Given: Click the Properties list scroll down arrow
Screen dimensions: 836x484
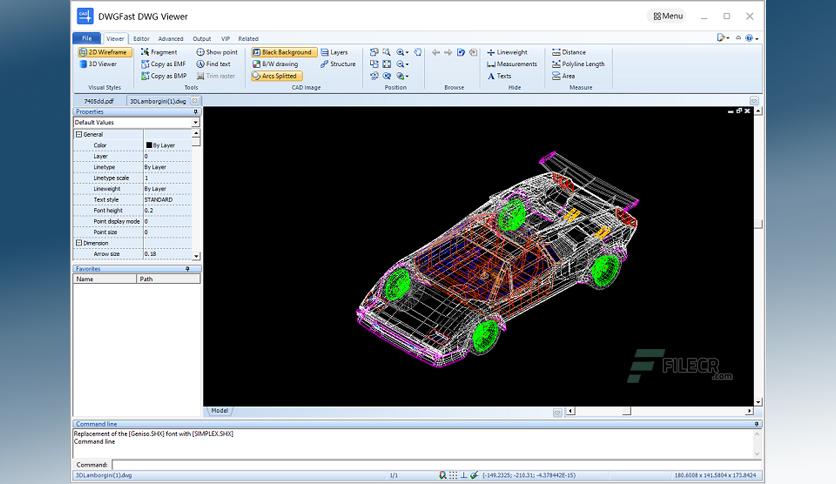Looking at the screenshot, I should 196,256.
